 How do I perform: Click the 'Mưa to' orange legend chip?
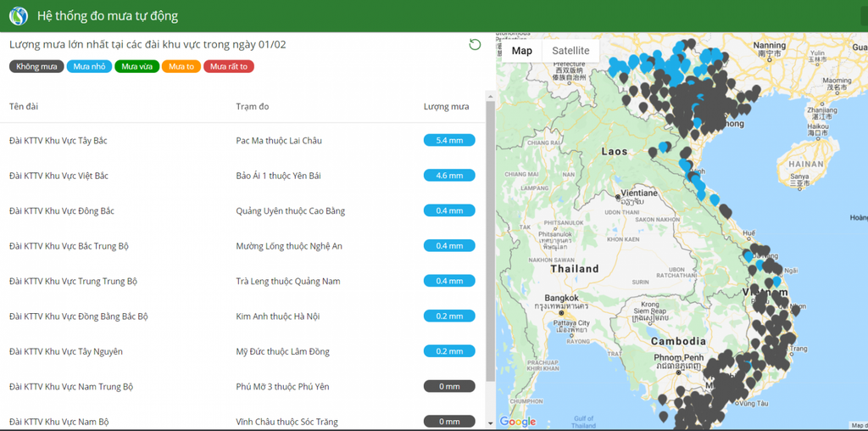click(181, 66)
